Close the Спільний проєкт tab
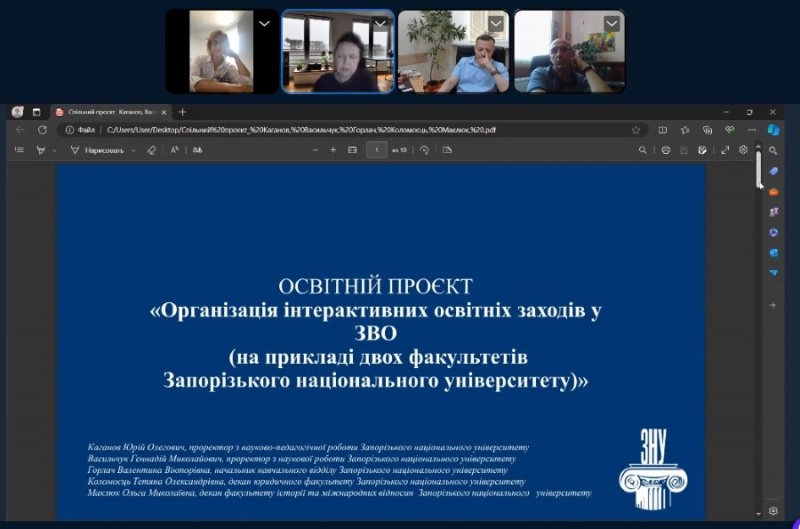This screenshot has height=529, width=800. point(164,112)
